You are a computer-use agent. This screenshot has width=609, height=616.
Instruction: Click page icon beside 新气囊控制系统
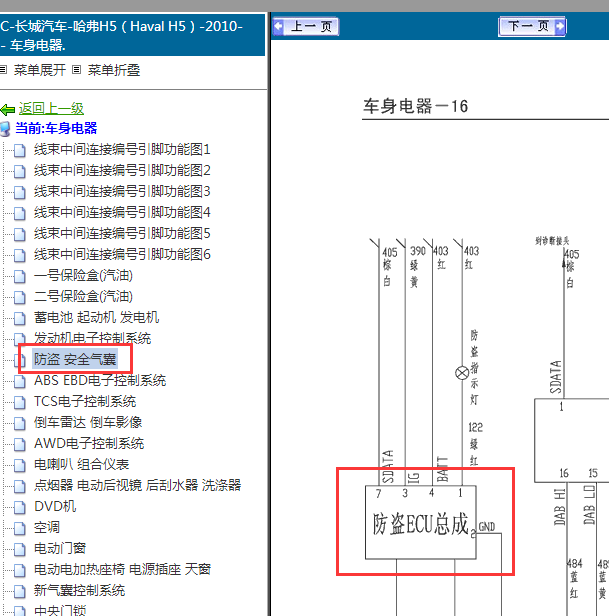point(20,591)
